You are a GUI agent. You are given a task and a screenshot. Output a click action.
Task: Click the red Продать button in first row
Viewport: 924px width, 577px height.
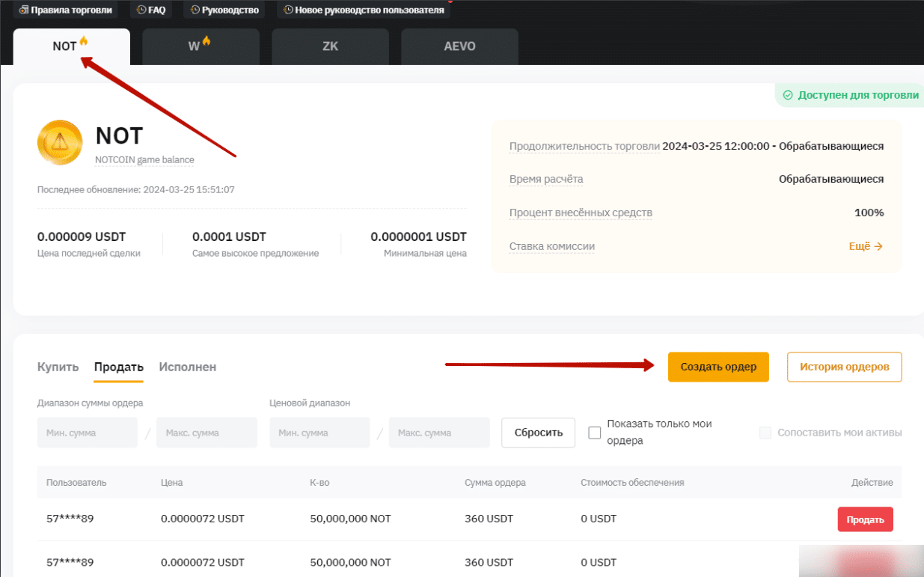point(865,519)
